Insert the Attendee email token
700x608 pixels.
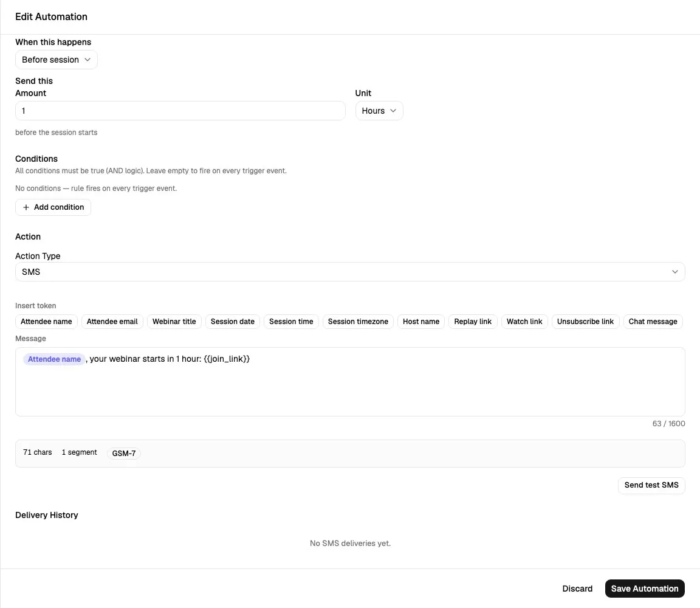click(x=112, y=322)
